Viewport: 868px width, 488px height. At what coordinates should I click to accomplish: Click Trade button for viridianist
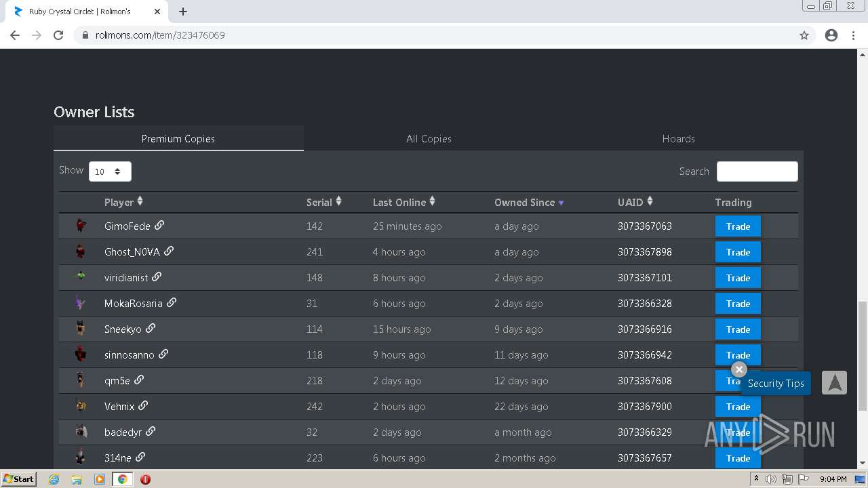[x=738, y=278]
